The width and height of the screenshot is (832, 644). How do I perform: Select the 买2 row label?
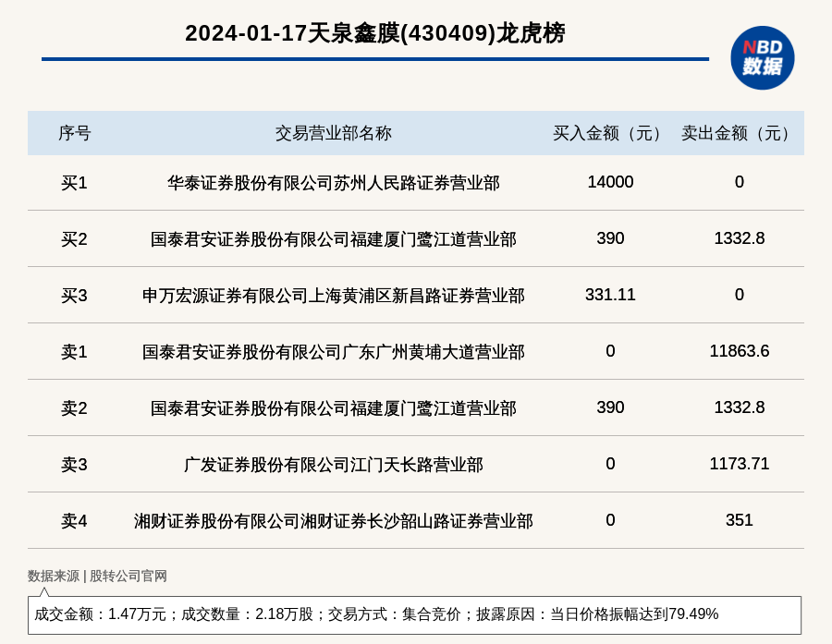click(74, 238)
